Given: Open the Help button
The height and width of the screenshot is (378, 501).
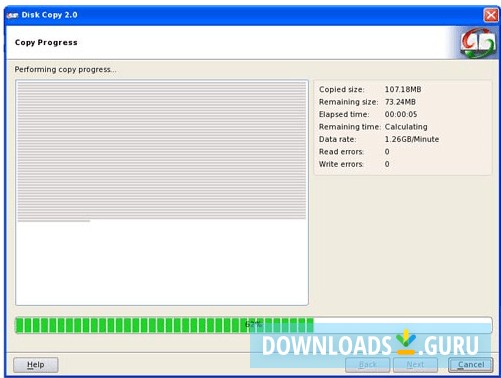Looking at the screenshot, I should tap(36, 365).
